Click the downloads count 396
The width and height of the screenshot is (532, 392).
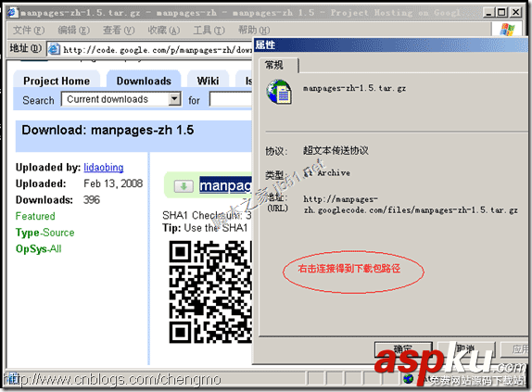(x=92, y=200)
